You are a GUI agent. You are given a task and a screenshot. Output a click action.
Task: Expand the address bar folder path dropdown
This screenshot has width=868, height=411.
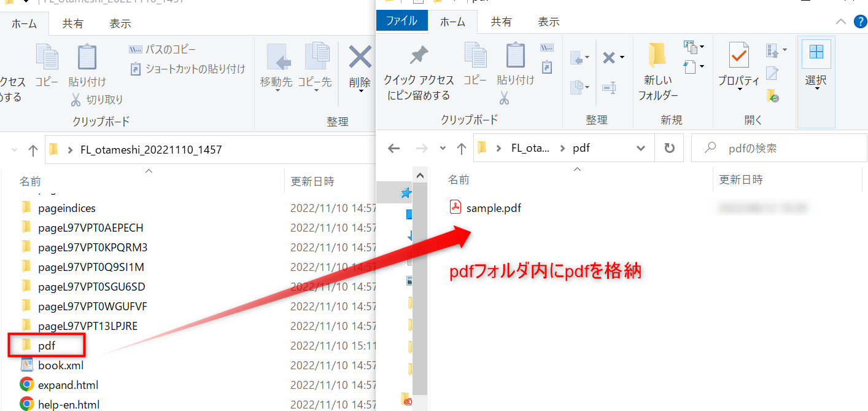pos(641,147)
